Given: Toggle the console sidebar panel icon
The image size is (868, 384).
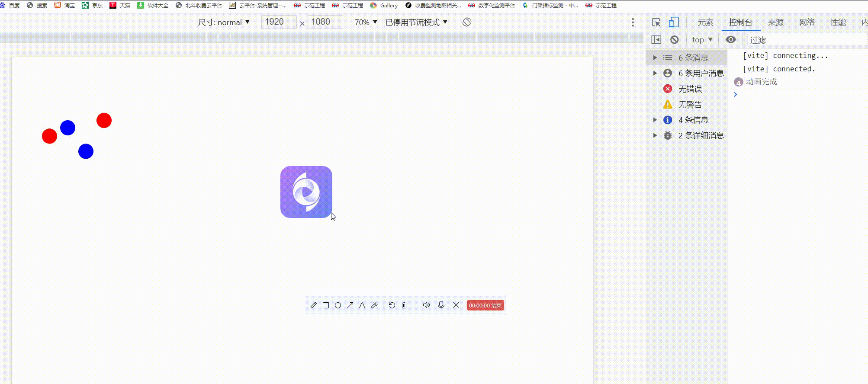Looking at the screenshot, I should [656, 40].
